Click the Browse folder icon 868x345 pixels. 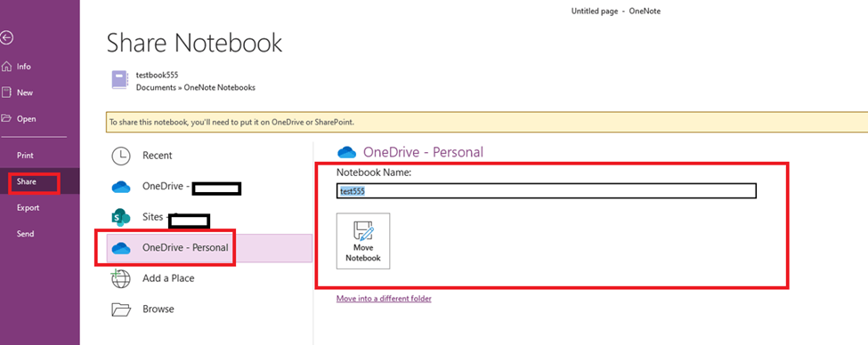point(121,309)
